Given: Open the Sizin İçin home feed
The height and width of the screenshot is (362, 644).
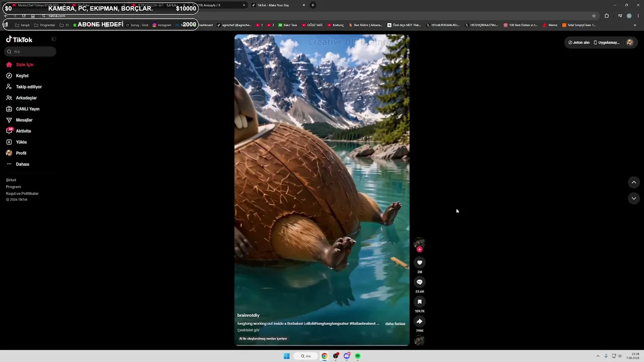Looking at the screenshot, I should 20,65.
